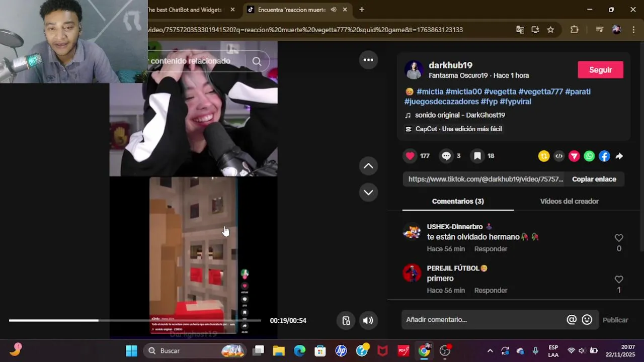Click Copiar enlace to copy the link

pyautogui.click(x=594, y=179)
